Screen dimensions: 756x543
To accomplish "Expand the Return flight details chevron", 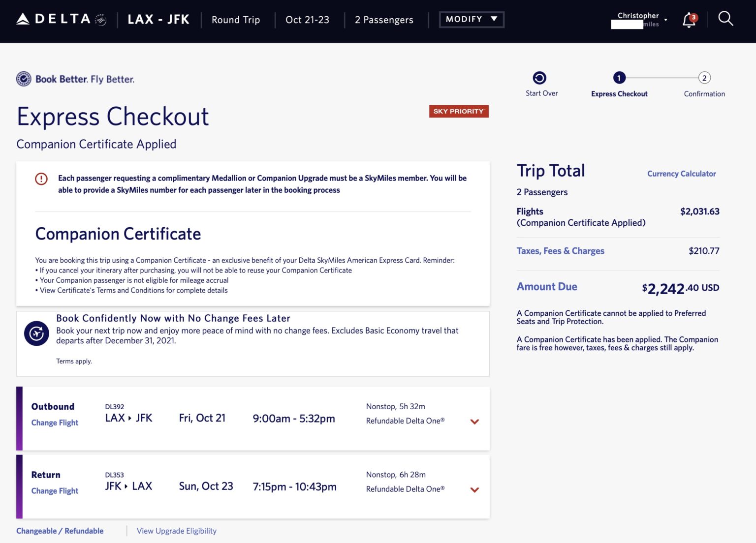I will [474, 490].
